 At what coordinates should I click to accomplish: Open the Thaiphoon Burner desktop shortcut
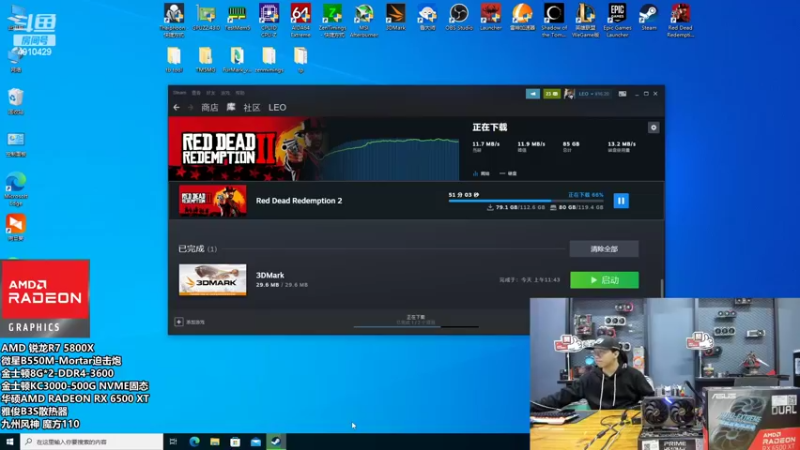click(174, 20)
